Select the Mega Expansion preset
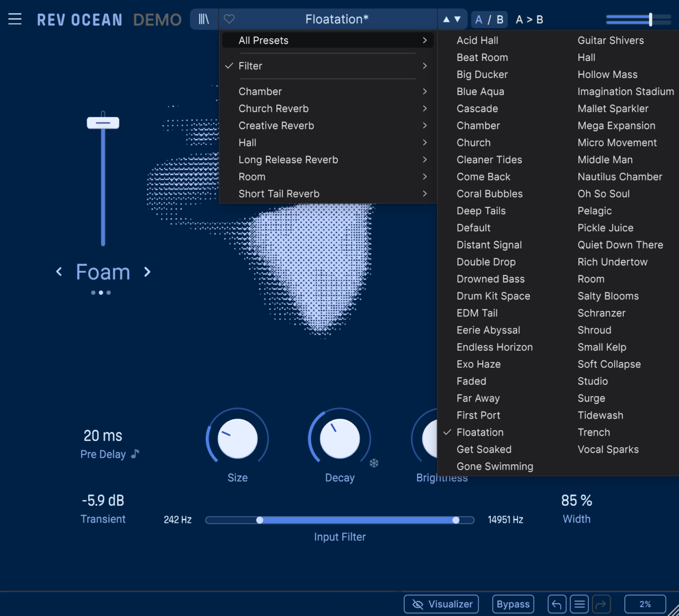The height and width of the screenshot is (616, 679). coord(616,126)
